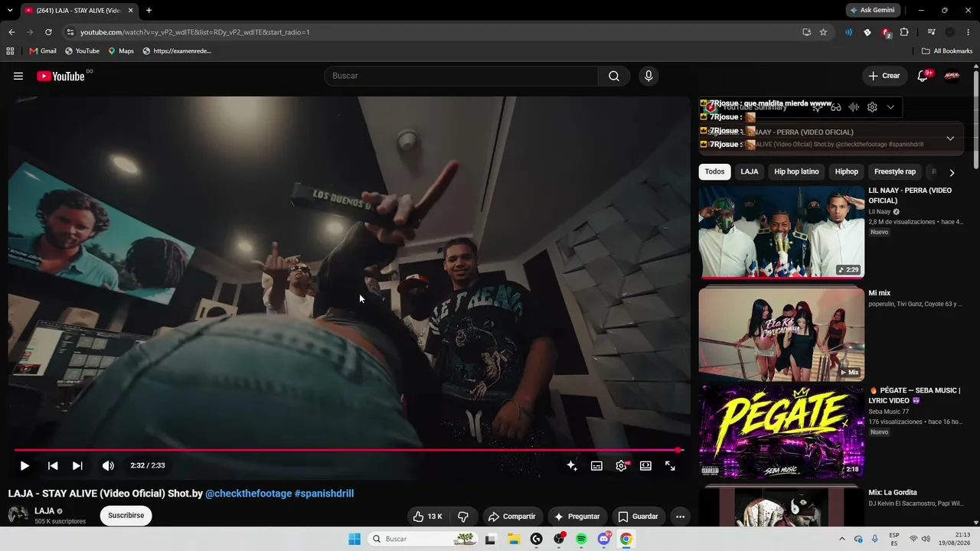Open the LAJA channel avatar
The height and width of the screenshot is (551, 980).
[x=18, y=515]
